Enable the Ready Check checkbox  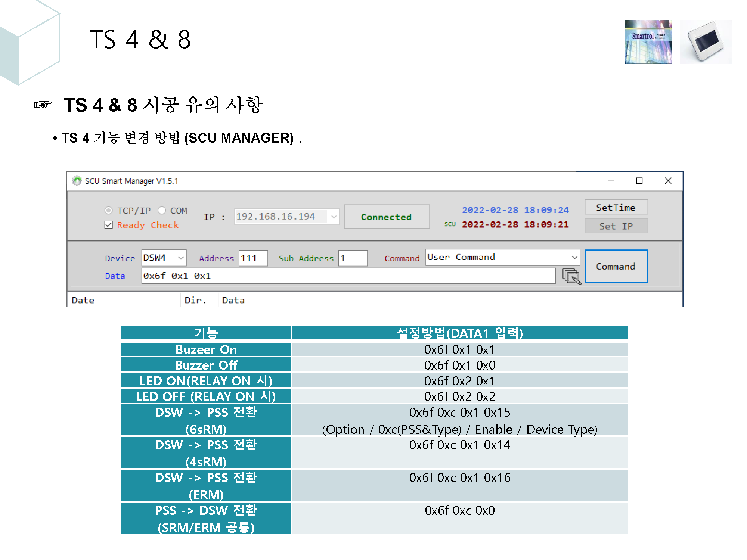point(109,225)
